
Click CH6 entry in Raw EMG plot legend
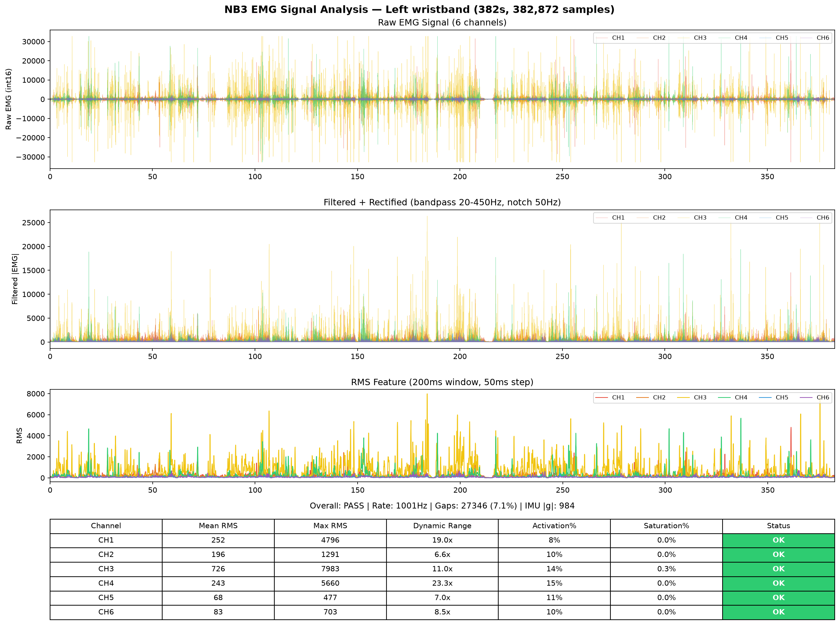point(814,38)
